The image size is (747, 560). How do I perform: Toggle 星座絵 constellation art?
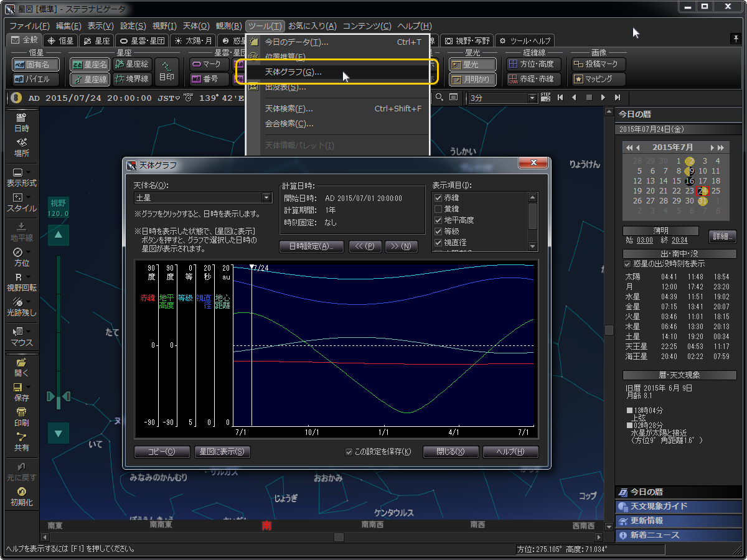(x=131, y=64)
